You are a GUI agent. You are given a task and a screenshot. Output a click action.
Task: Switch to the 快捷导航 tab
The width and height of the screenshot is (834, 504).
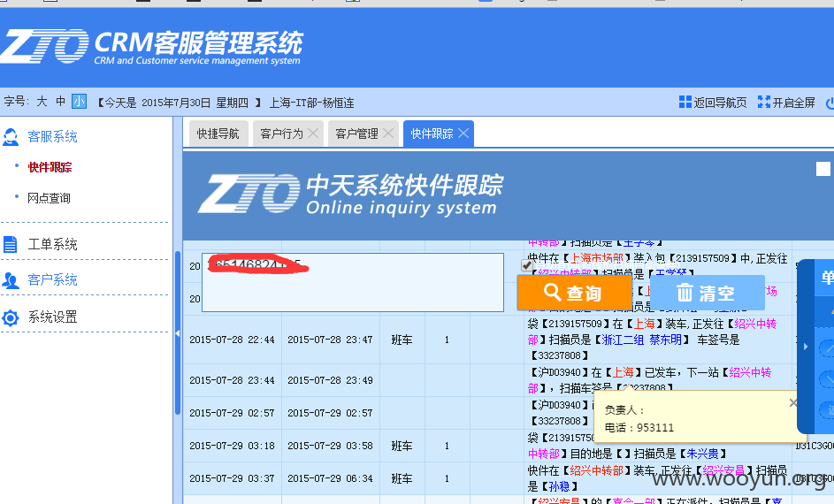(218, 134)
